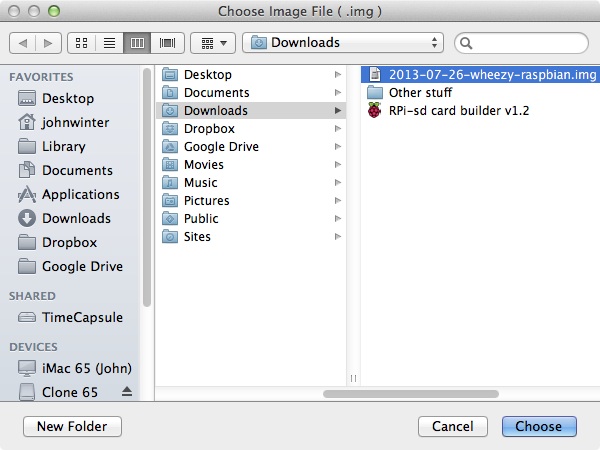This screenshot has width=600, height=450.
Task: Switch to icon view mode
Action: (x=82, y=43)
